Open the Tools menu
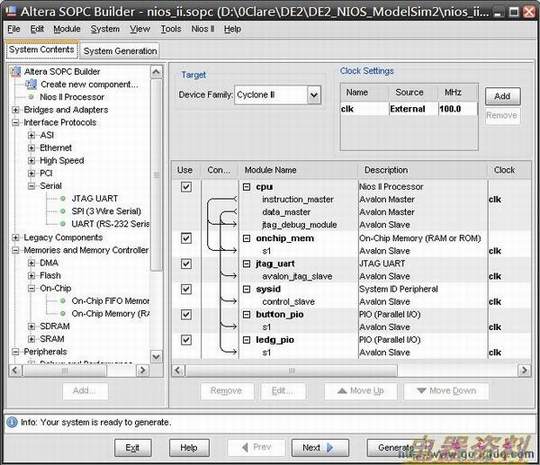The height and width of the screenshot is (465, 540). pos(171,29)
